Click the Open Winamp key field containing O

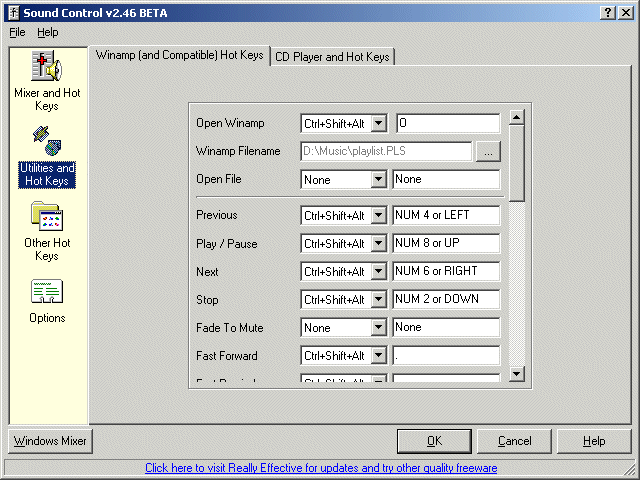[x=448, y=123]
